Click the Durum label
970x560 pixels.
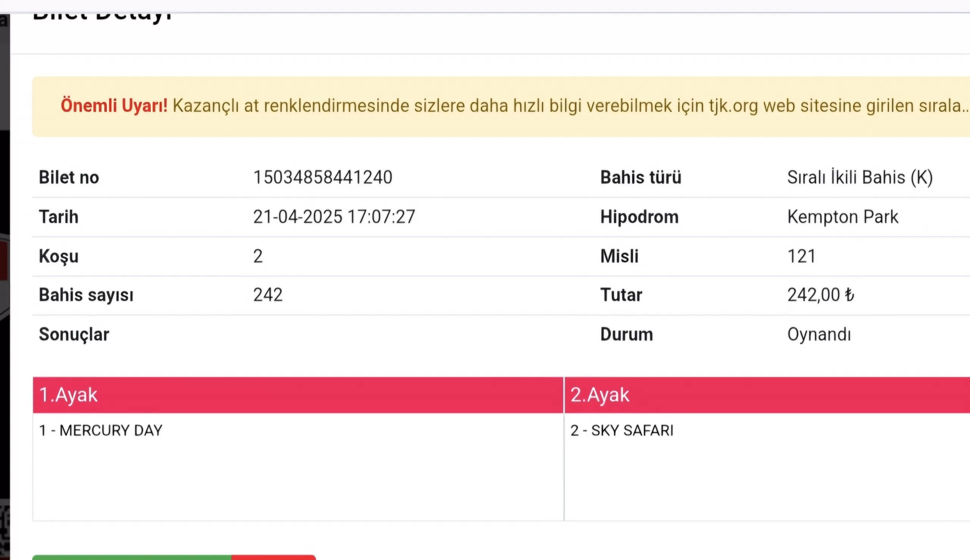pyautogui.click(x=626, y=334)
